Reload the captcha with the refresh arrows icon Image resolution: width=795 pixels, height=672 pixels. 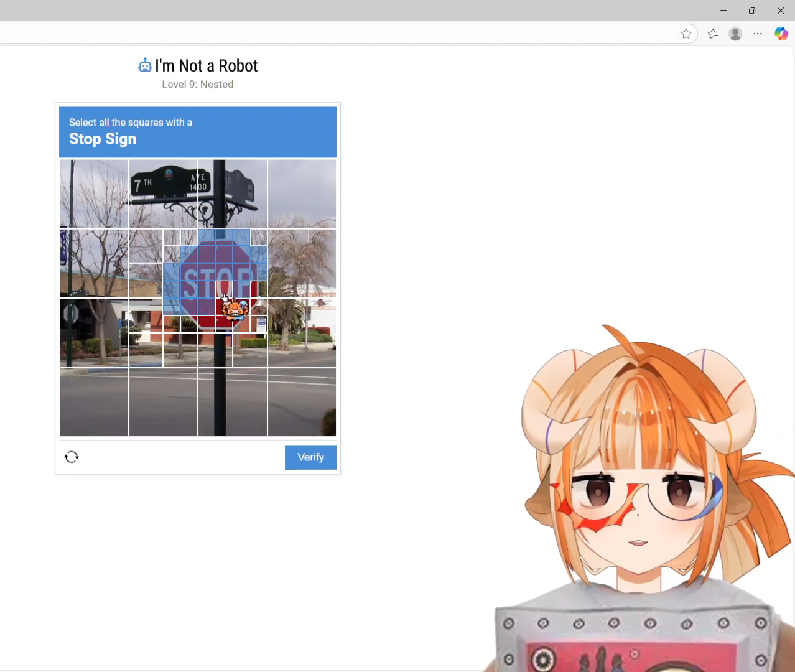point(72,457)
